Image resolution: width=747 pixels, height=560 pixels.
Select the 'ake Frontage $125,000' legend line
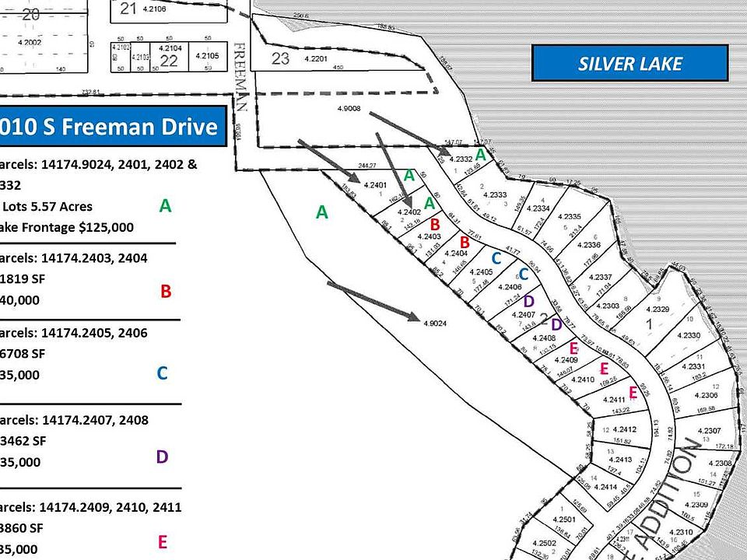click(67, 228)
